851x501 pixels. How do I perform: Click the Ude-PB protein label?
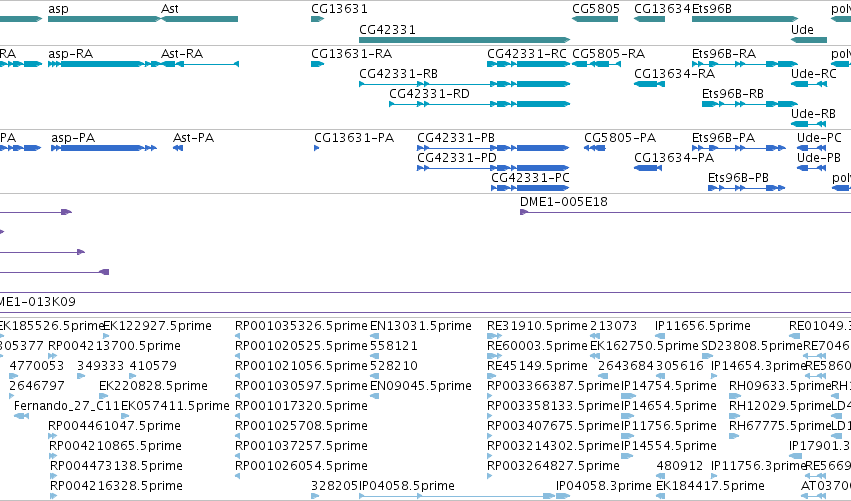[819, 158]
